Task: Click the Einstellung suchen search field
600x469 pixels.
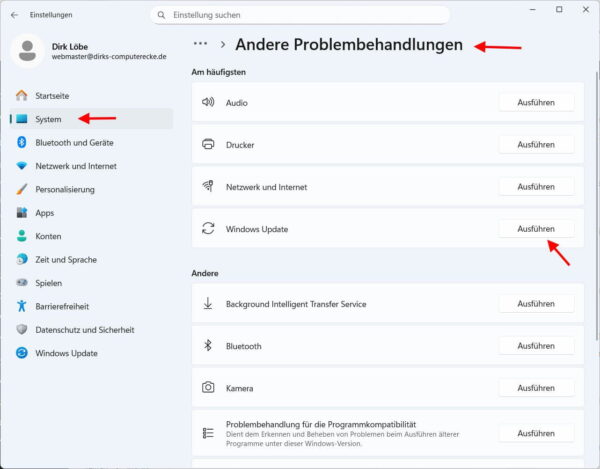Action: click(300, 15)
